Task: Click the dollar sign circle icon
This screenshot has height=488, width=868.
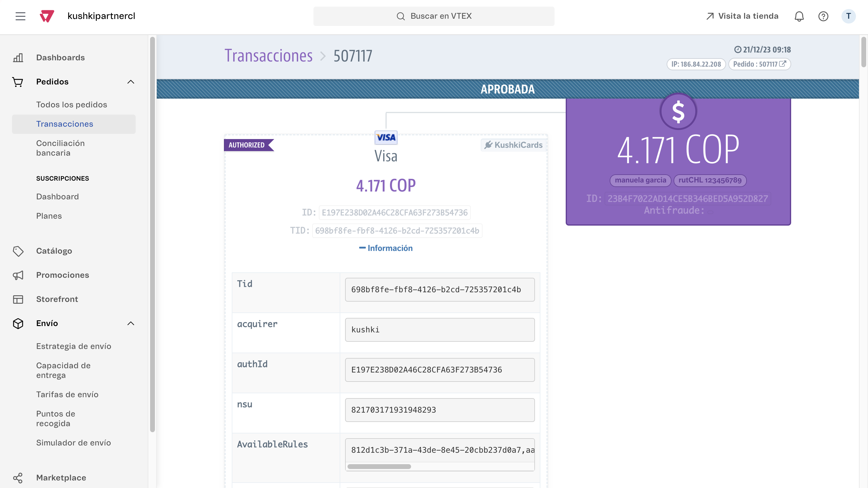Action: click(x=678, y=111)
